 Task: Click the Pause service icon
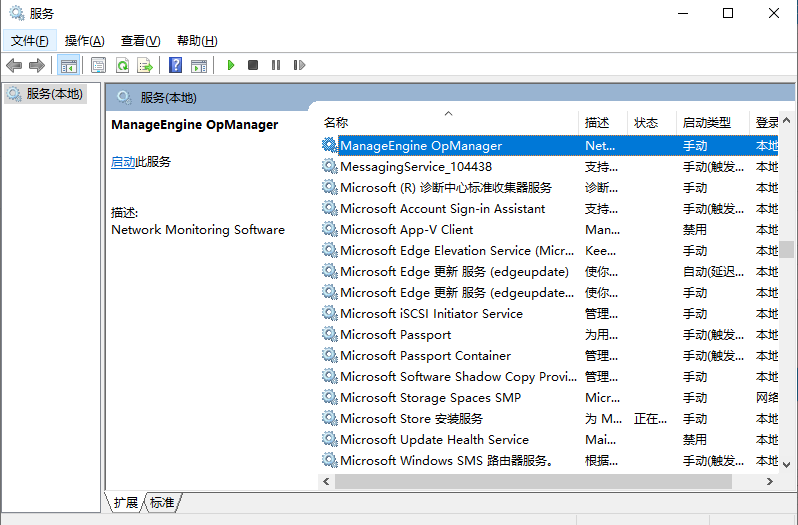pyautogui.click(x=276, y=65)
